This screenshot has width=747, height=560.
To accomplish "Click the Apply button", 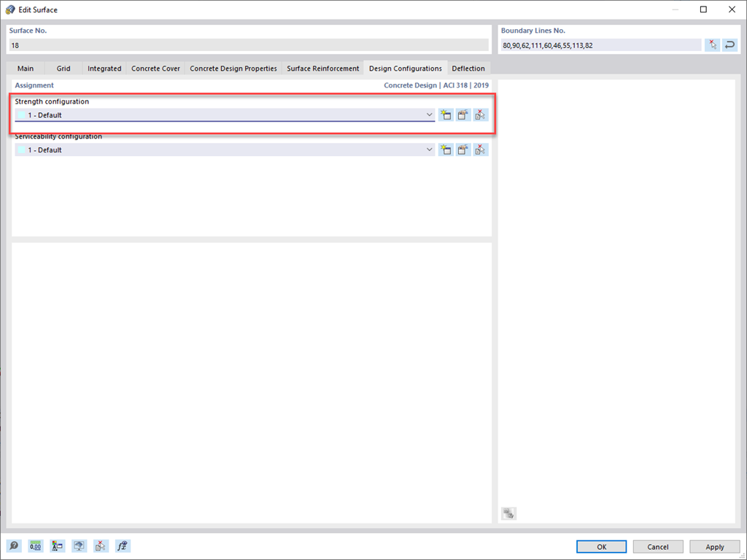I will point(715,547).
